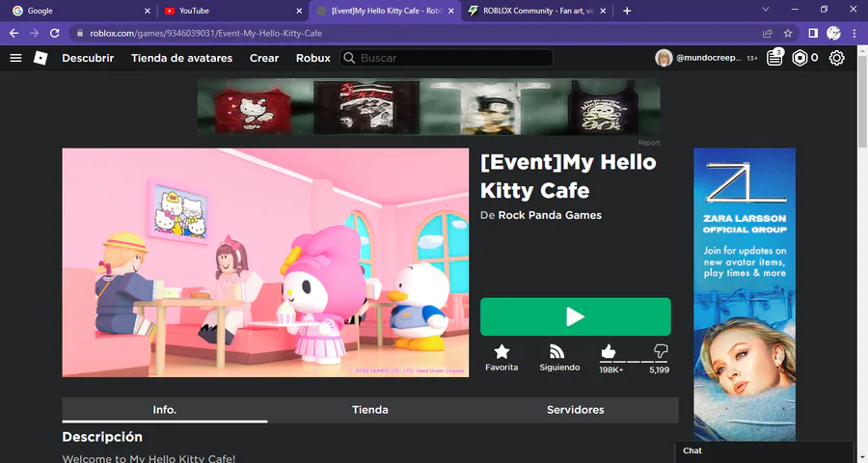Click the Roblox logo home icon
Screen dimensions: 868x463
(x=41, y=58)
